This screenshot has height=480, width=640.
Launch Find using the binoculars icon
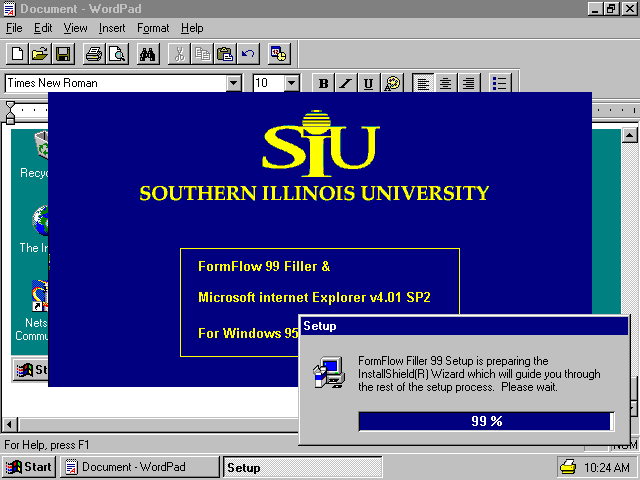point(148,54)
